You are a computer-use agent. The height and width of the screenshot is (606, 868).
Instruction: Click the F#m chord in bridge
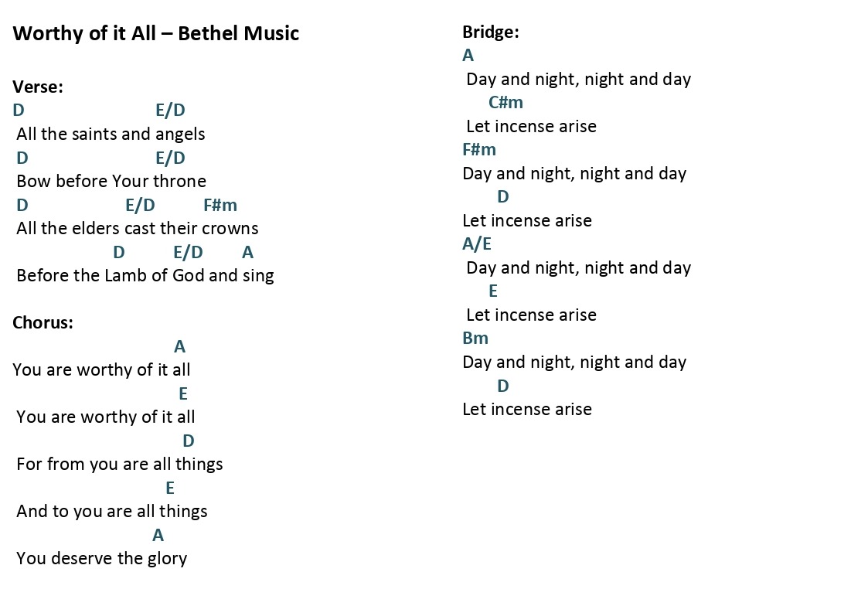coord(479,149)
